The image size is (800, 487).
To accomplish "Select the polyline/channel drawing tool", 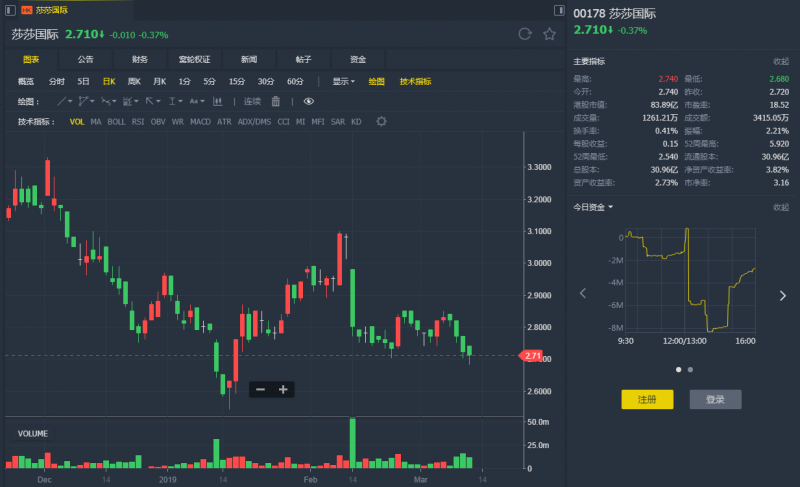I will click(83, 101).
